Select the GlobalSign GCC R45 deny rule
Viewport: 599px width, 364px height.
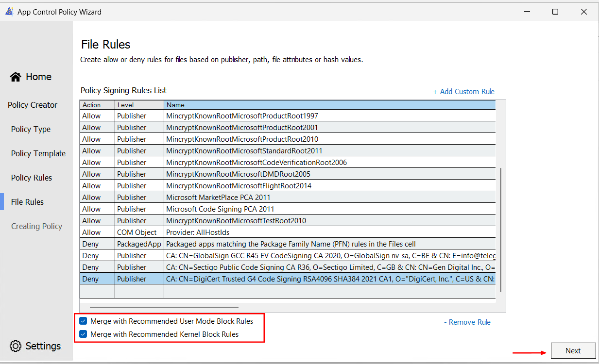tap(288, 256)
